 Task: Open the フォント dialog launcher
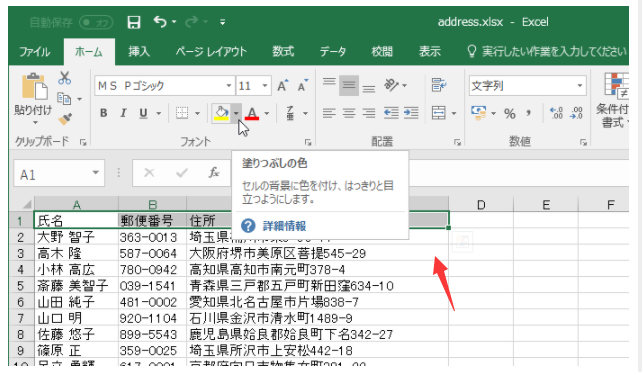tap(308, 142)
